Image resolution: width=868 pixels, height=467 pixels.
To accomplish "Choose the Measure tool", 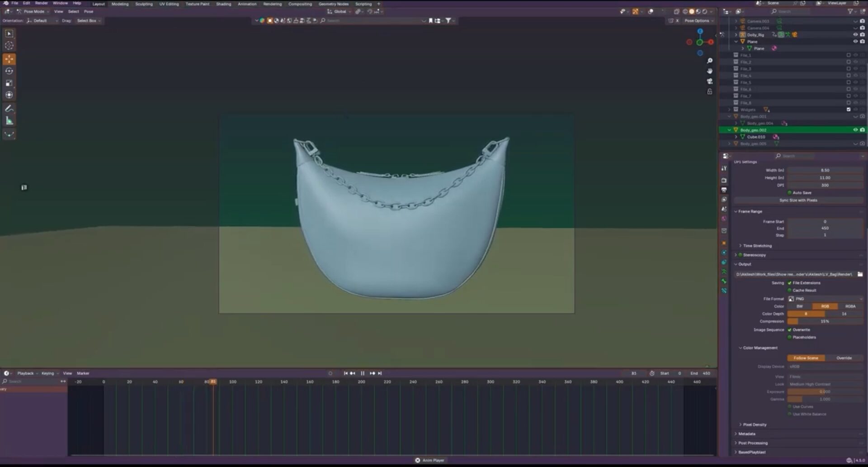I will 9,120.
